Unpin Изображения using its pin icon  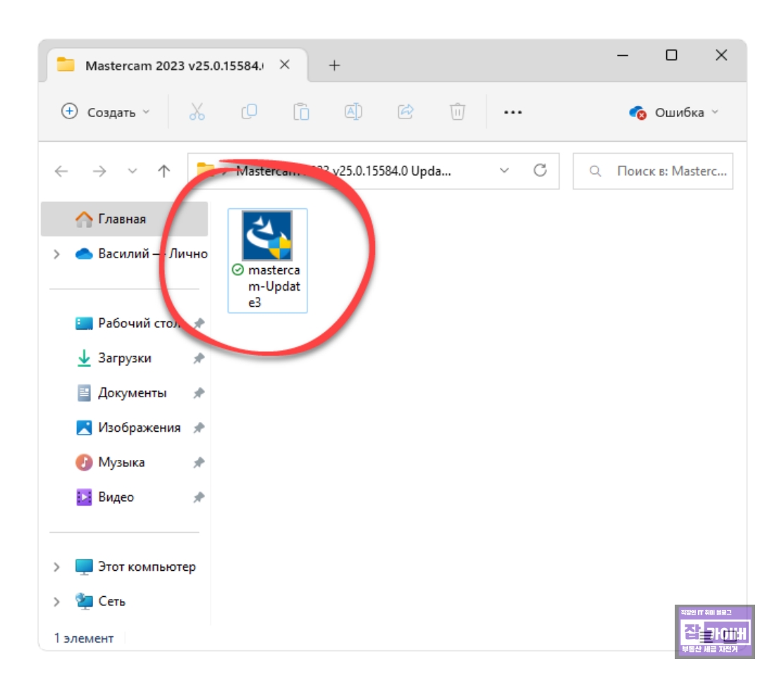coord(199,428)
